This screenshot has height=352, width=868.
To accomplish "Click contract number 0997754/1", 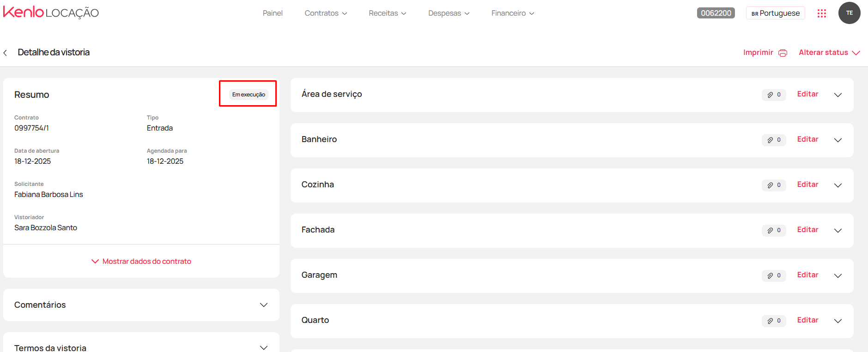I will (x=31, y=128).
